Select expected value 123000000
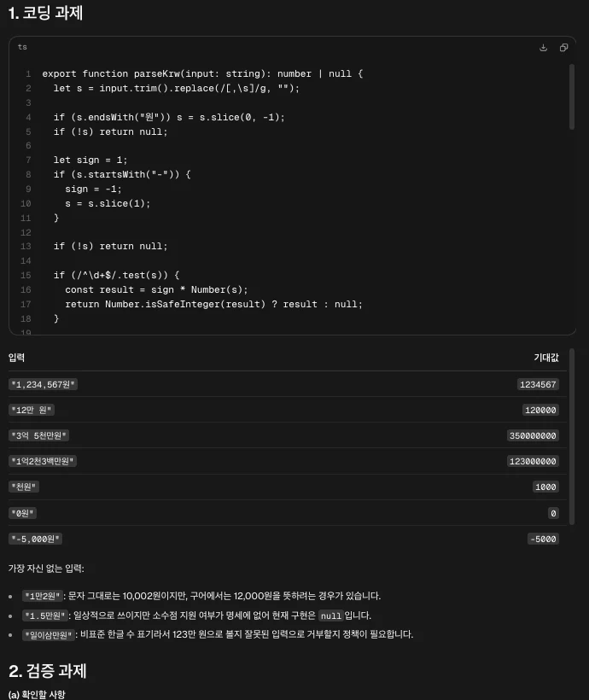The width and height of the screenshot is (589, 700). pos(533,461)
